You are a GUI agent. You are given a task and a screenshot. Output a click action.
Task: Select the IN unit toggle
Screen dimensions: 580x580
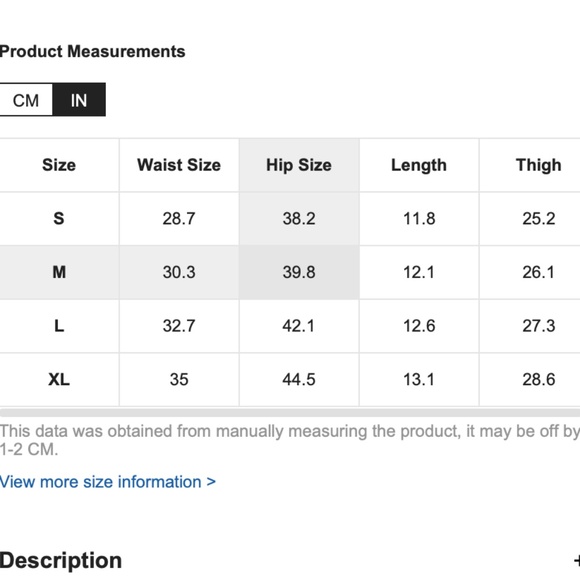(79, 100)
